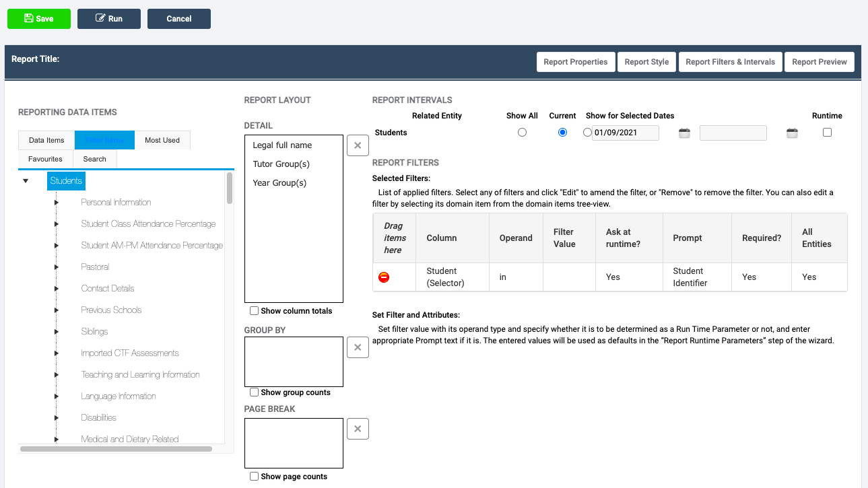Open the calendar picker beside 01/09/2021
868x488 pixels.
click(x=684, y=133)
